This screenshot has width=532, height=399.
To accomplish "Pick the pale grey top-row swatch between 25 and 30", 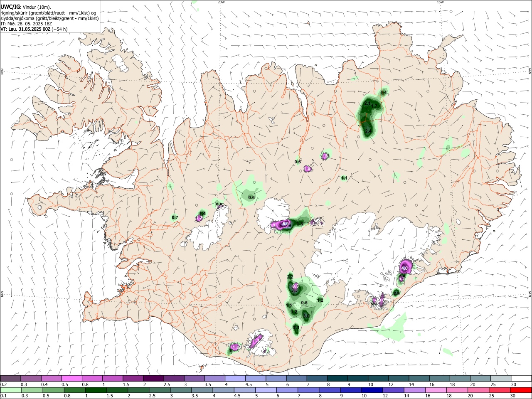I will pyautogui.click(x=501, y=378).
